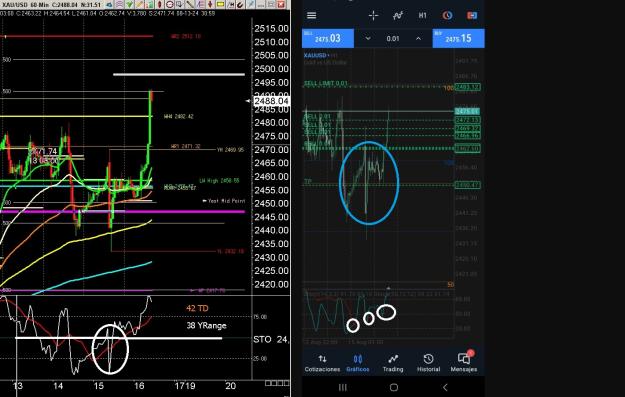
Task: Tap the SELL 2475.03 button
Action: (x=328, y=38)
